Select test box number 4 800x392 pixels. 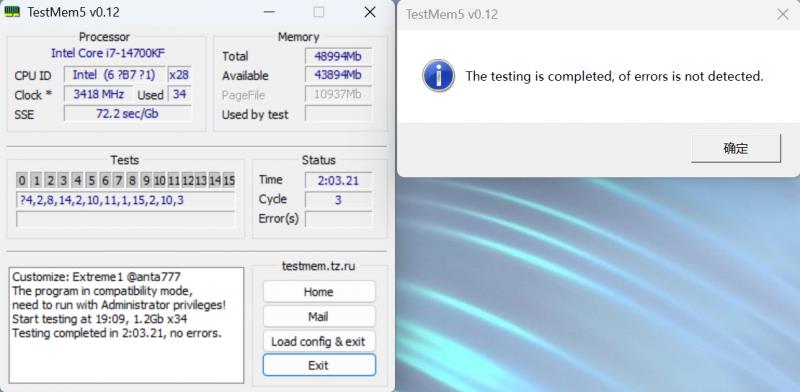(78, 180)
